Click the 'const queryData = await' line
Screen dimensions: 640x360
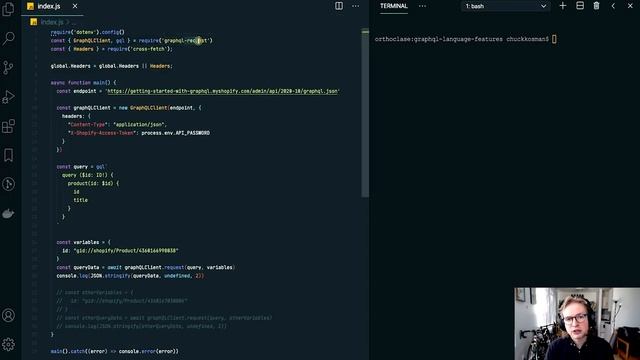tap(145, 267)
